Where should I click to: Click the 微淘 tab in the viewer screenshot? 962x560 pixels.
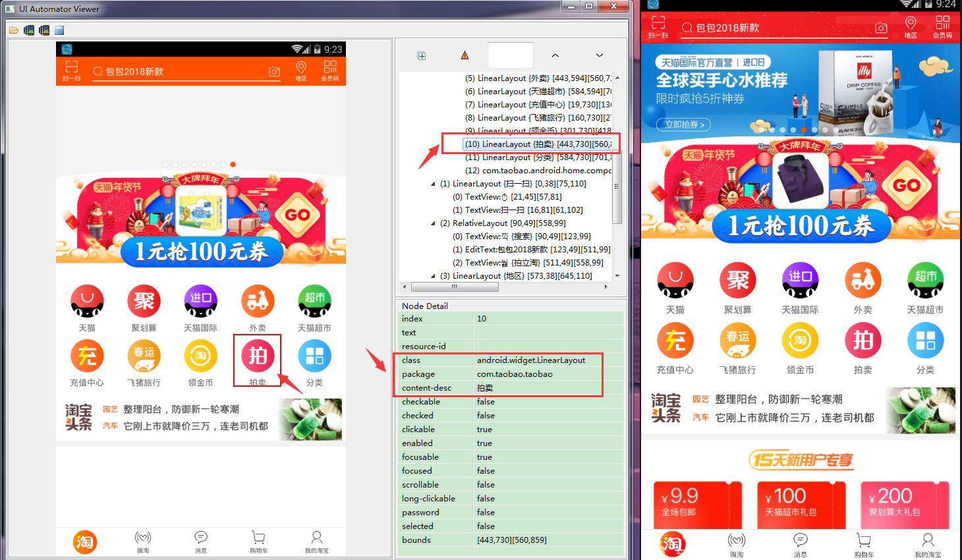point(143,542)
